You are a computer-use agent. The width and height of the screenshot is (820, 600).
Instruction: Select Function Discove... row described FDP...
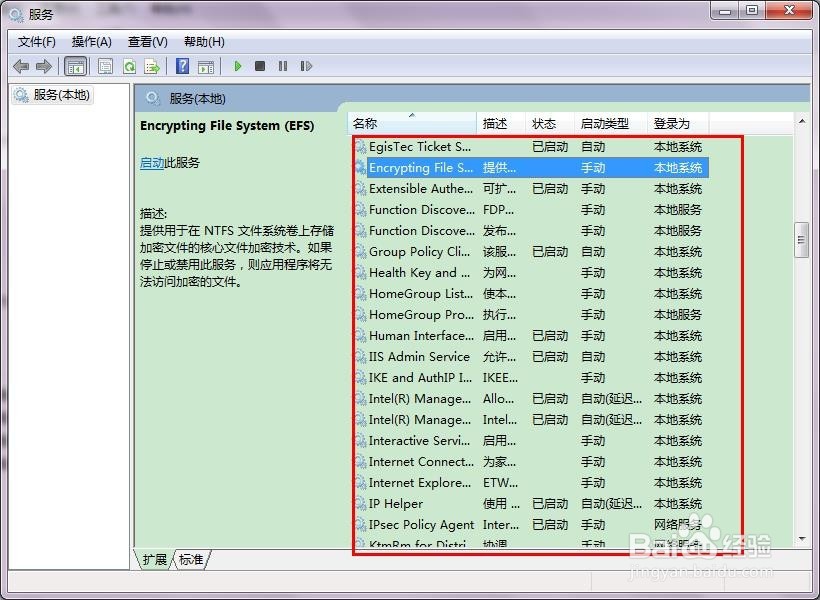[531, 210]
